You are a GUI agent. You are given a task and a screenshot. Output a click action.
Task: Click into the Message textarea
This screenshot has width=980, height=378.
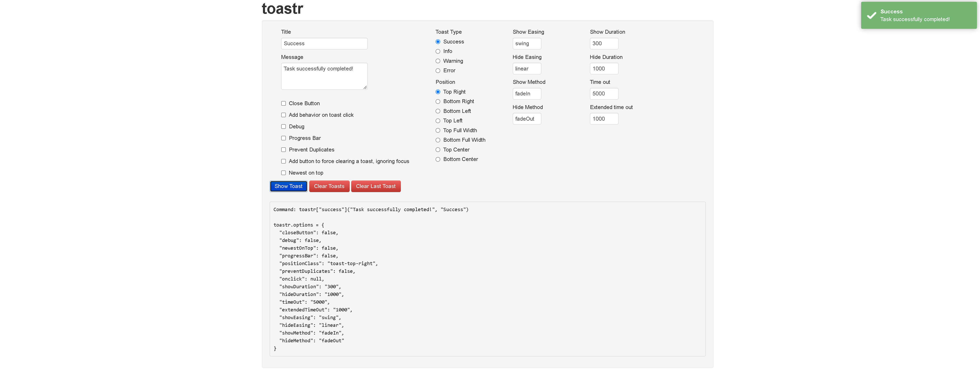[324, 76]
